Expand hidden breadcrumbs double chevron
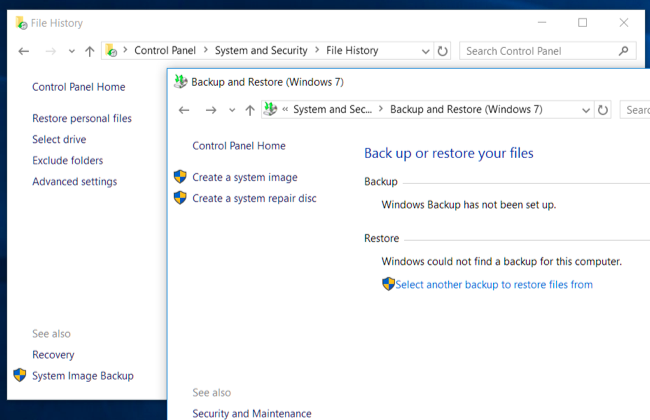 285,109
